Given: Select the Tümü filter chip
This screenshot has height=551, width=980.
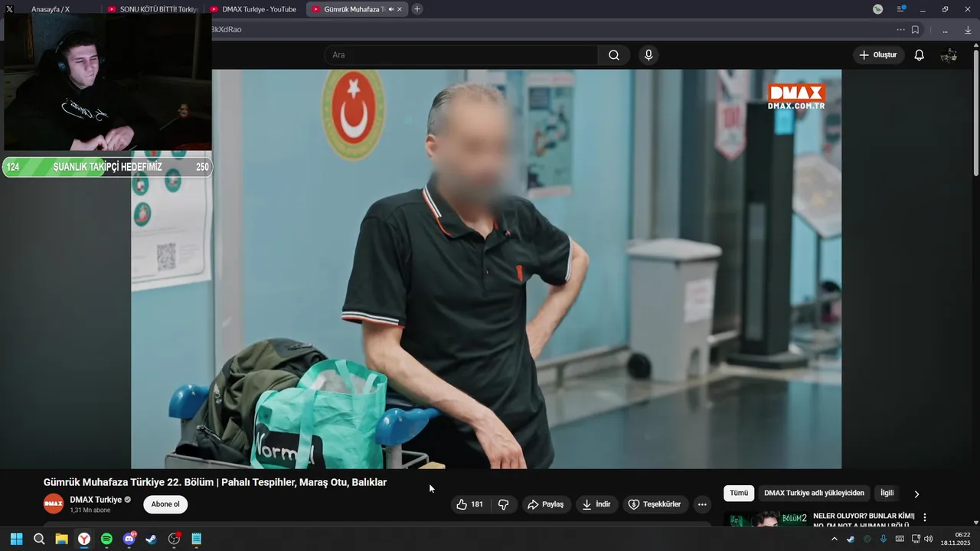Looking at the screenshot, I should [x=739, y=494].
